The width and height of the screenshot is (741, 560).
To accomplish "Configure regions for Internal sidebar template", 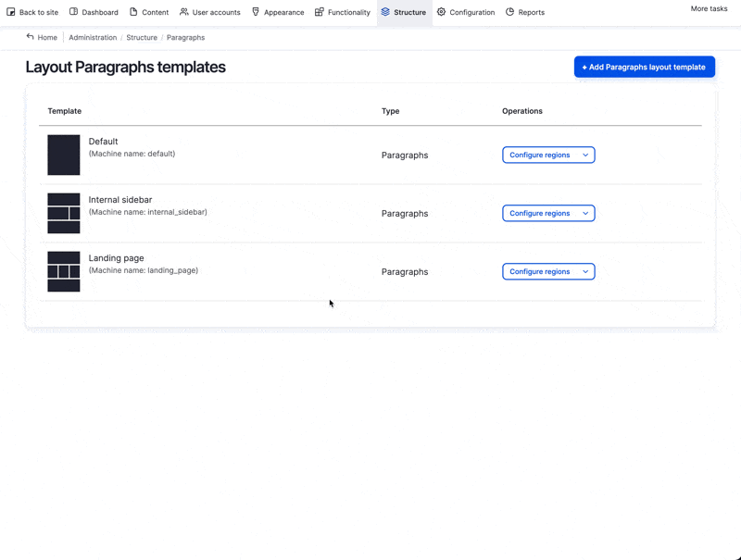I will tap(540, 214).
